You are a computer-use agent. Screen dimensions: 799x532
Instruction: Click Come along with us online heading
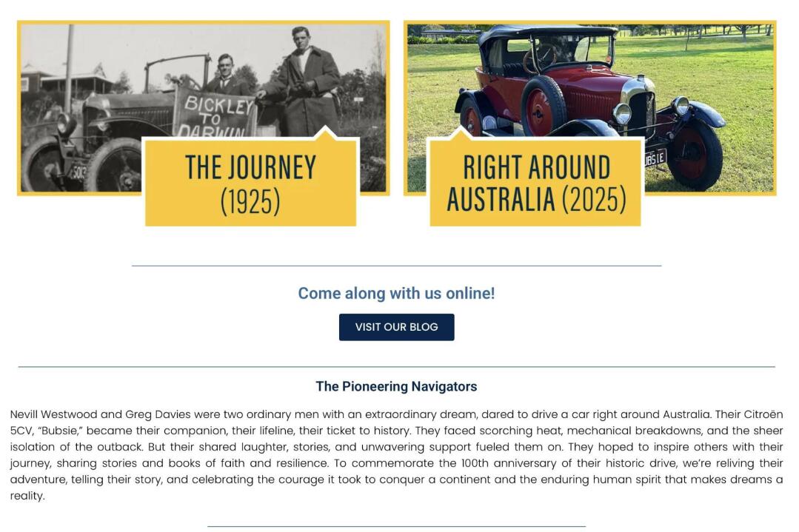396,293
